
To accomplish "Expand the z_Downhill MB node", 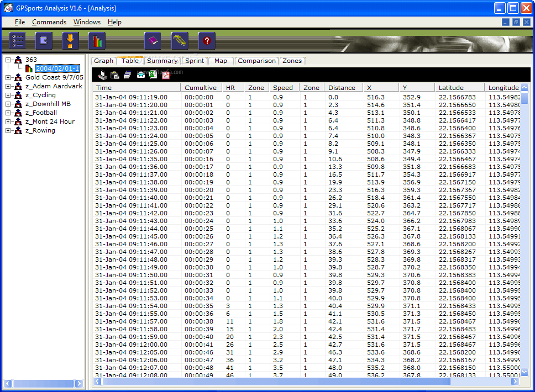I will 8,104.
